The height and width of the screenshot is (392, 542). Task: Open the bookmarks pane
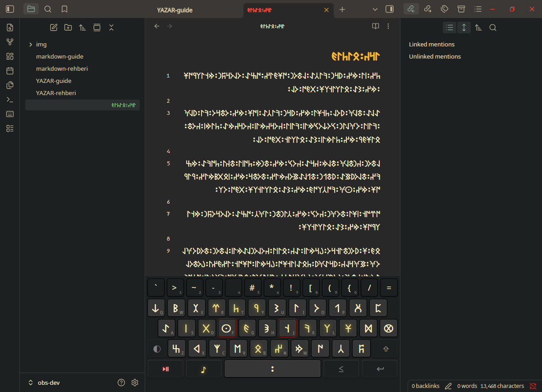(x=64, y=9)
